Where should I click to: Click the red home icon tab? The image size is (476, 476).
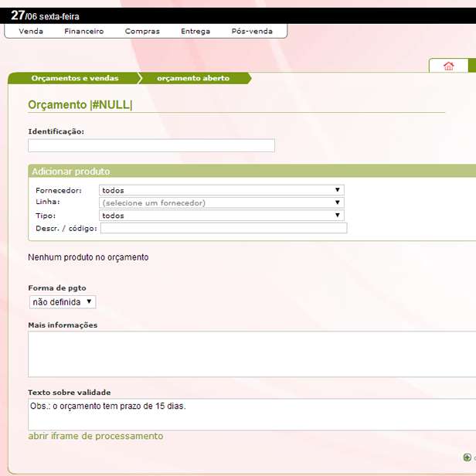coord(448,66)
